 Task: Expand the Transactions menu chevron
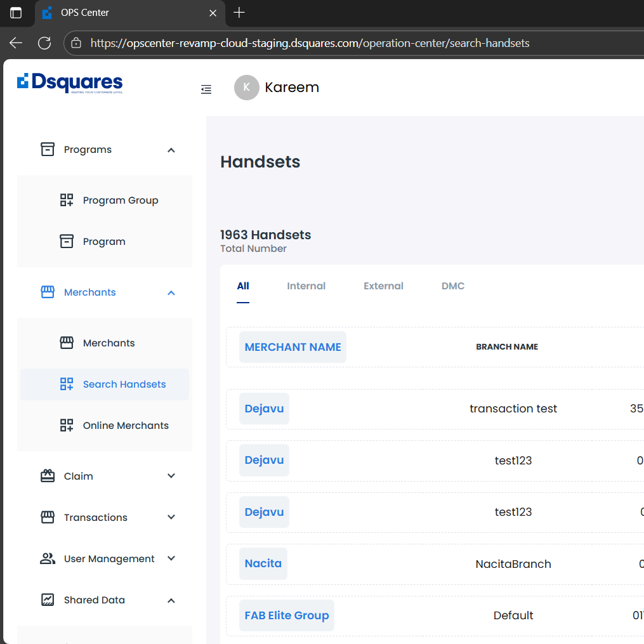coord(171,518)
